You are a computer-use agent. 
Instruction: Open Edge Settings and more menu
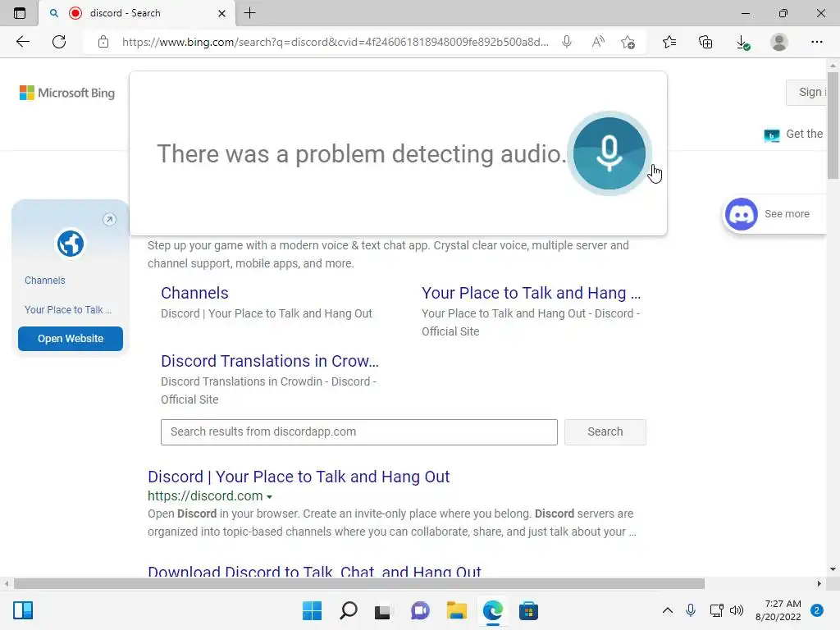click(x=816, y=42)
